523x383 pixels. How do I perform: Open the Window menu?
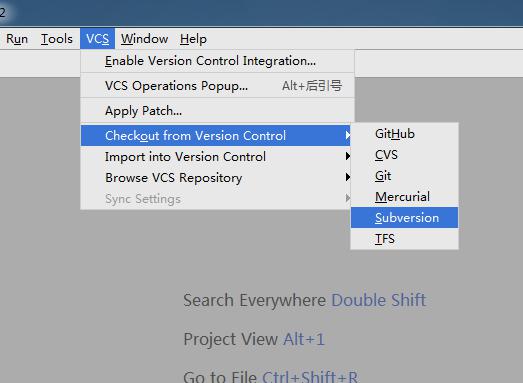(x=144, y=39)
